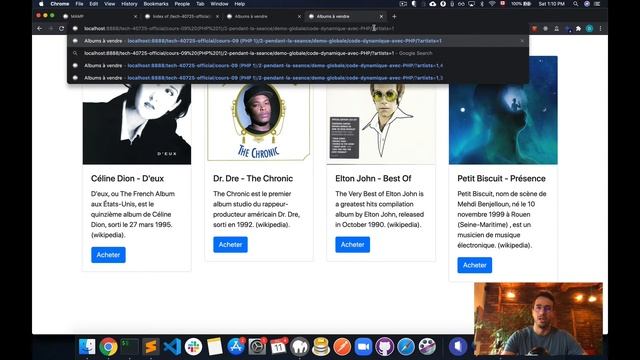Open the Edit menu
This screenshot has width=640, height=360.
coord(94,4)
